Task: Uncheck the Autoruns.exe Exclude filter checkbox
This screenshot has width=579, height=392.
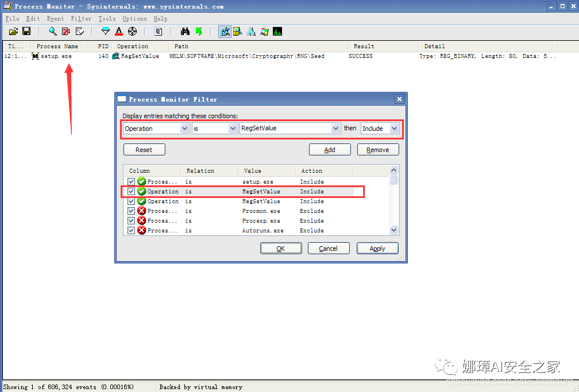Action: [x=131, y=230]
